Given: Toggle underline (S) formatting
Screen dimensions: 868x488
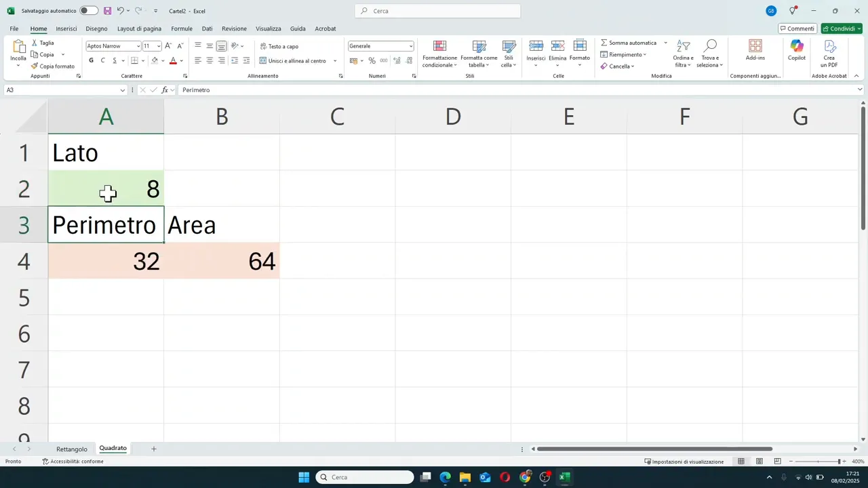Looking at the screenshot, I should click(x=115, y=60).
